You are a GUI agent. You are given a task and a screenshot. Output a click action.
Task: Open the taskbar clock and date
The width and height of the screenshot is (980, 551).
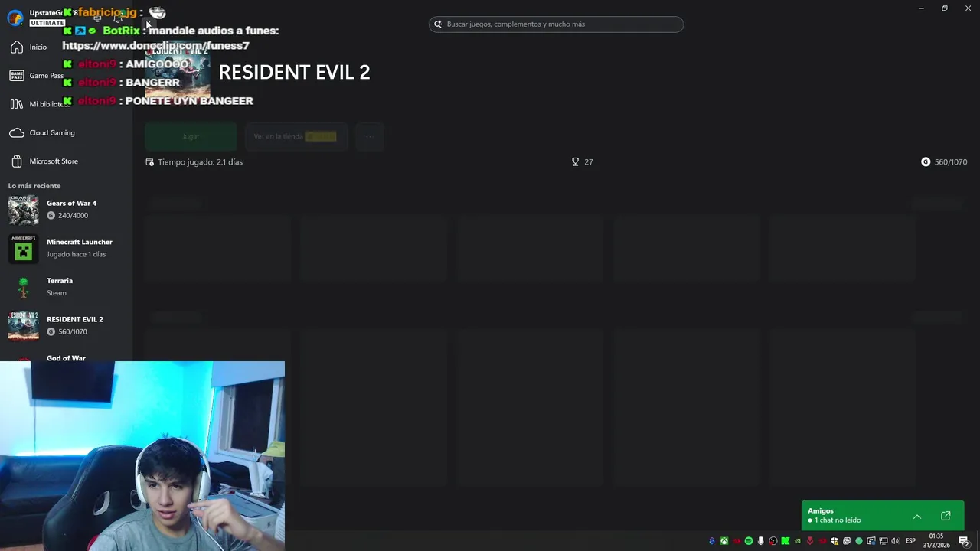pos(936,541)
